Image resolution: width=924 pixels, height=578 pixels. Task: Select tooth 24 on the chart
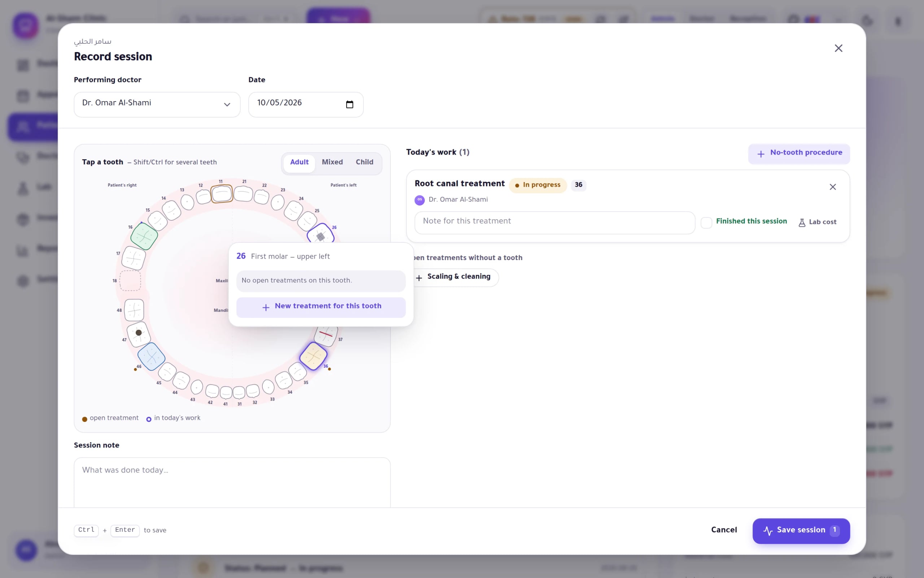pyautogui.click(x=293, y=210)
